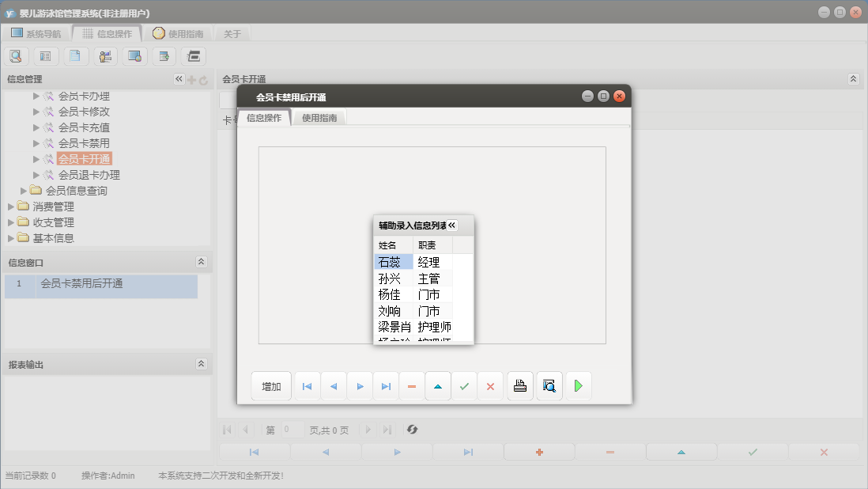Collapse the 辅助录入信息列表 panel
The height and width of the screenshot is (489, 868).
tap(452, 225)
